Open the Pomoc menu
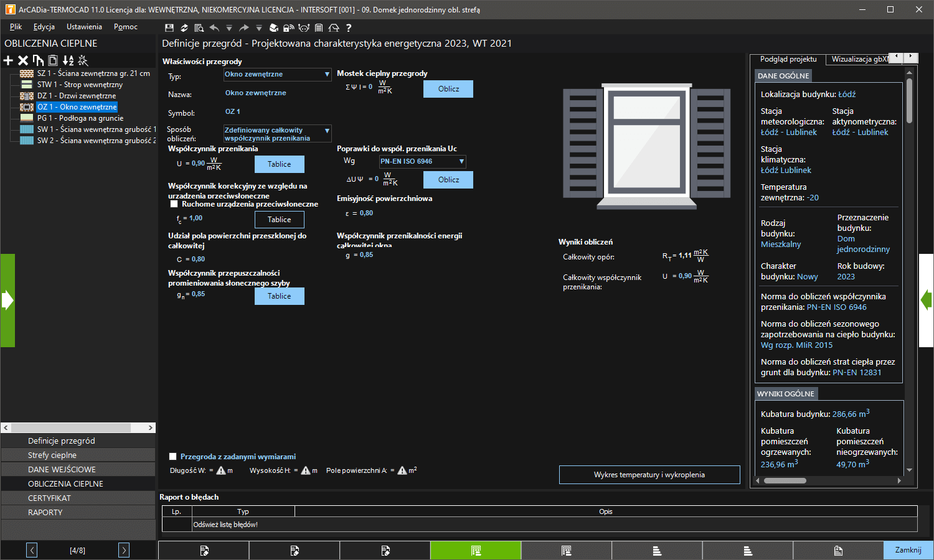 (126, 27)
